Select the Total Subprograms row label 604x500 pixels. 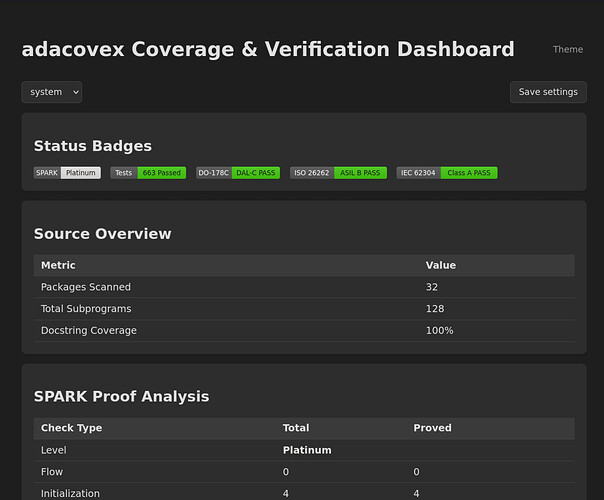(86, 309)
